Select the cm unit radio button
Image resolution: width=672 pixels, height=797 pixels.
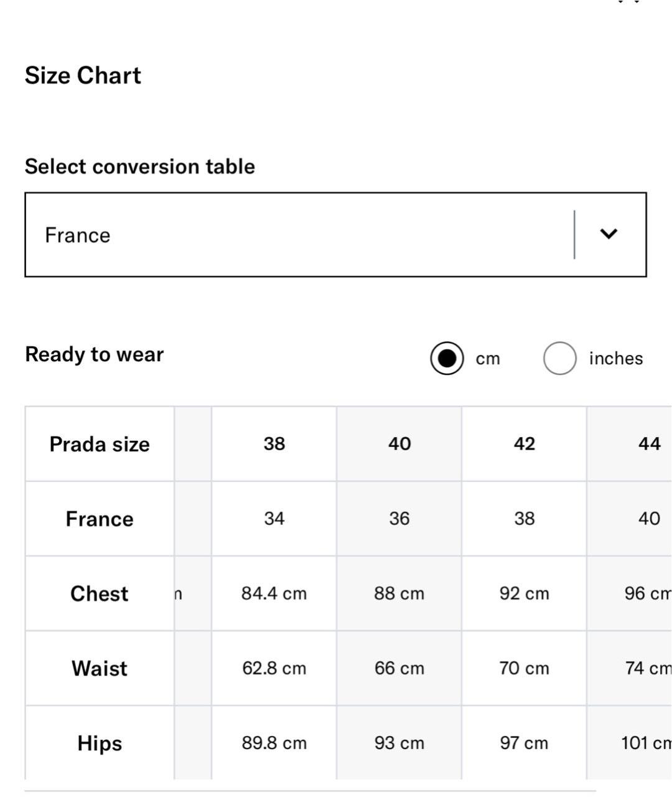coord(447,359)
